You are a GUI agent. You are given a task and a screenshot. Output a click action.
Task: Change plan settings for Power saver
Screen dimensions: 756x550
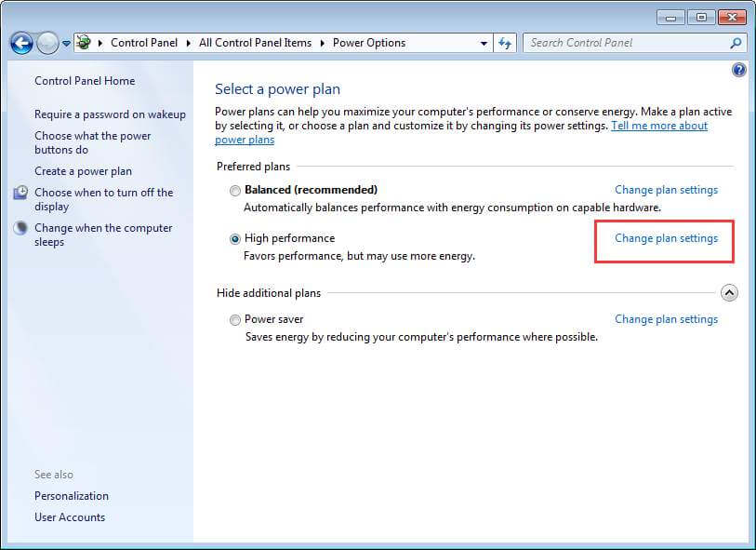coord(666,319)
